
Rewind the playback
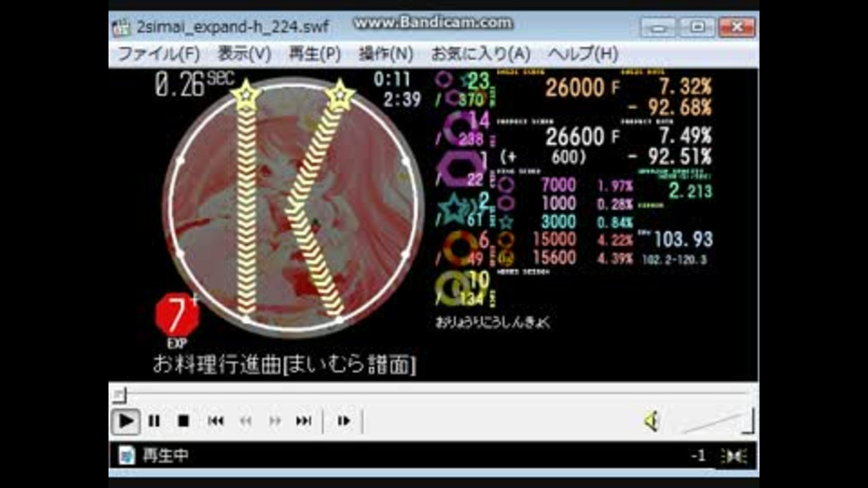[x=245, y=422]
